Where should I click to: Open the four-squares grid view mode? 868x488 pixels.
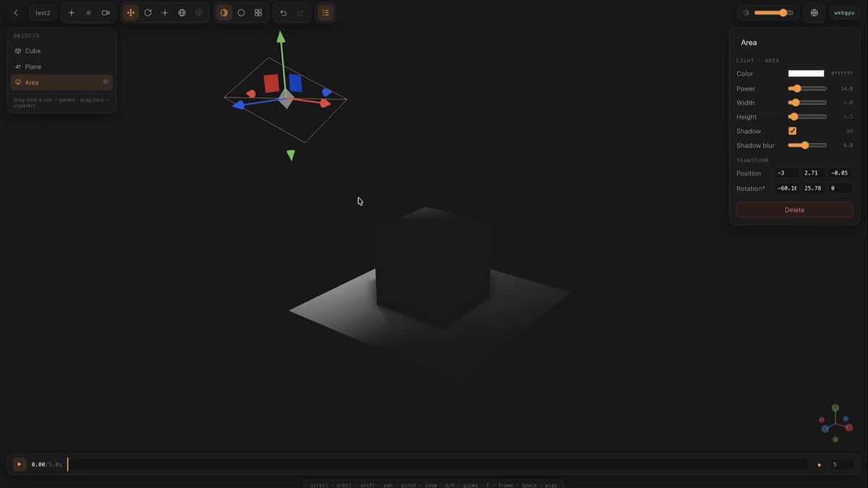pos(258,13)
